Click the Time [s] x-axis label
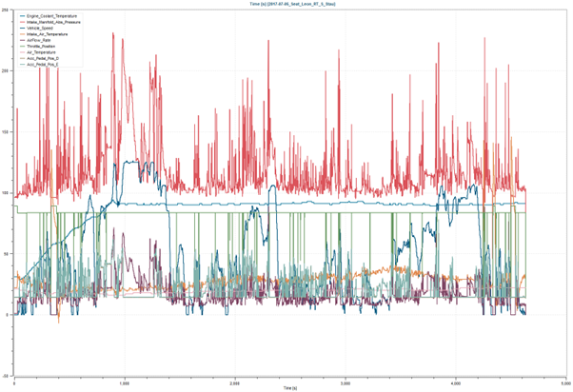The height and width of the screenshot is (392, 573). click(289, 389)
